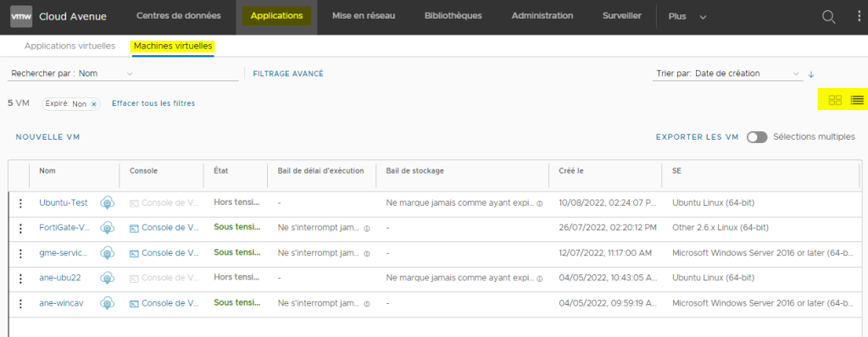This screenshot has height=337, width=868.
Task: Click Other 2.6.x Linux (64-bit) cell
Action: (721, 228)
